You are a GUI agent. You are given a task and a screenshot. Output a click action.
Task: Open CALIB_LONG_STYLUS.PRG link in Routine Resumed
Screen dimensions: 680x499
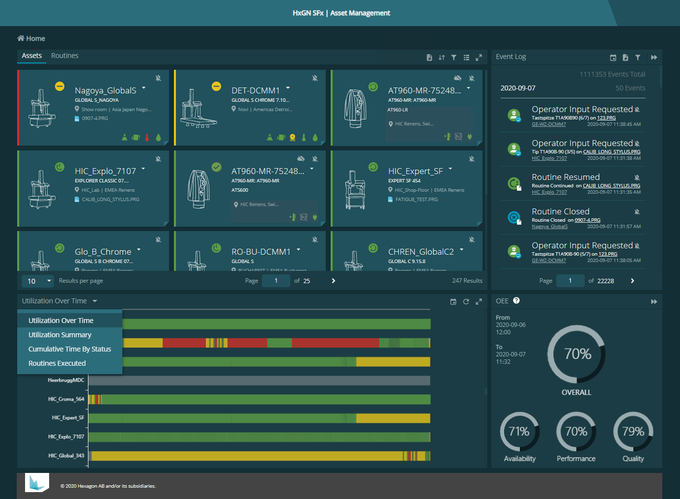(x=595, y=184)
